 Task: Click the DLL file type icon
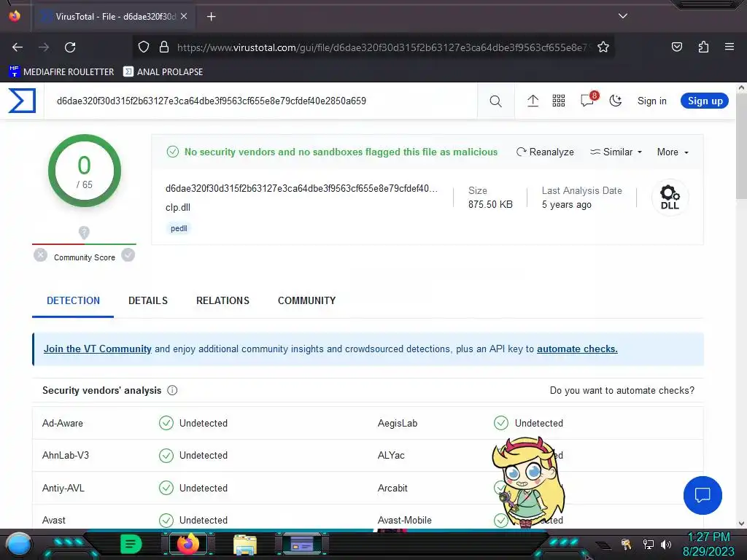(x=670, y=197)
